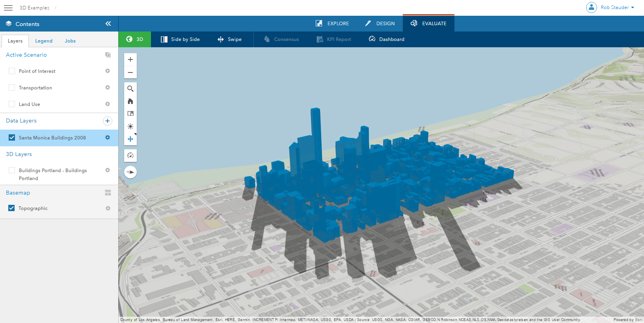Open the Explore tab

coord(332,24)
